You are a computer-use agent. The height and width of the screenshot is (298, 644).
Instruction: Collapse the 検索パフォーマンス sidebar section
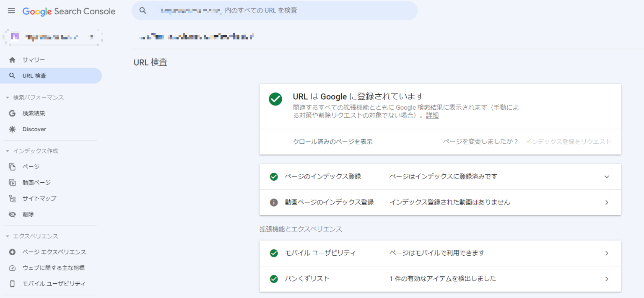point(8,98)
